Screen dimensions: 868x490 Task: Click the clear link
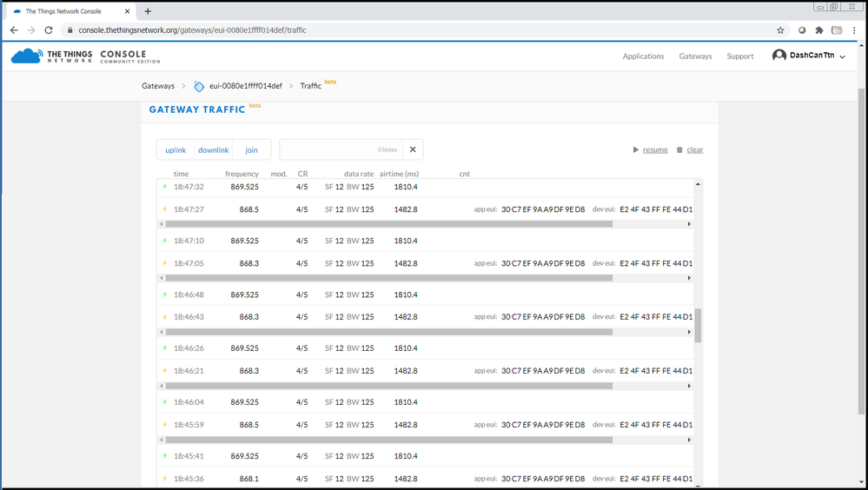[695, 149]
